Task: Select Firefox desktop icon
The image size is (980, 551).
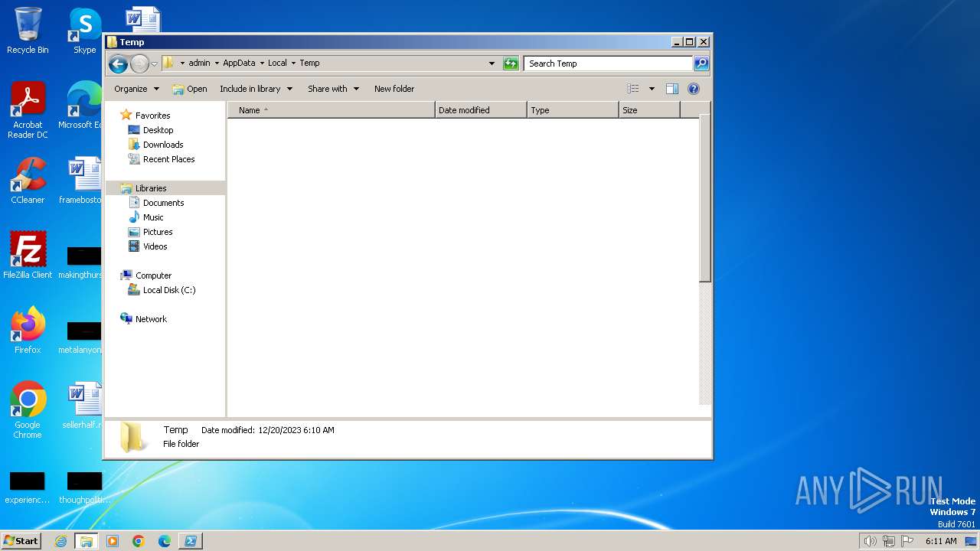Action: 28,331
